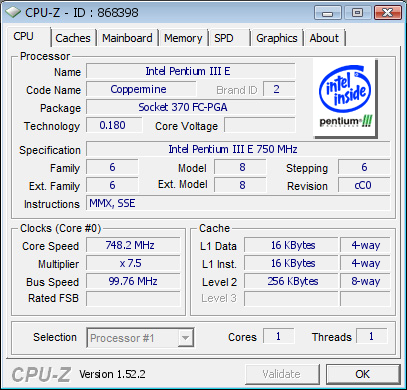Viewport: 407px width, 390px height.
Task: Open the Mainboard tab
Action: [x=127, y=38]
